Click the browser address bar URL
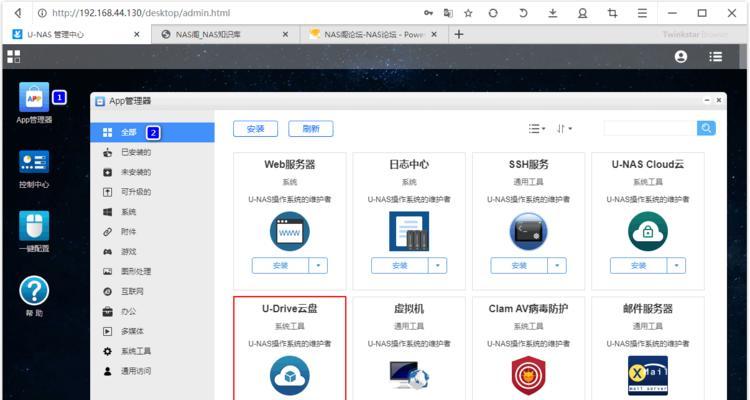 (141, 13)
